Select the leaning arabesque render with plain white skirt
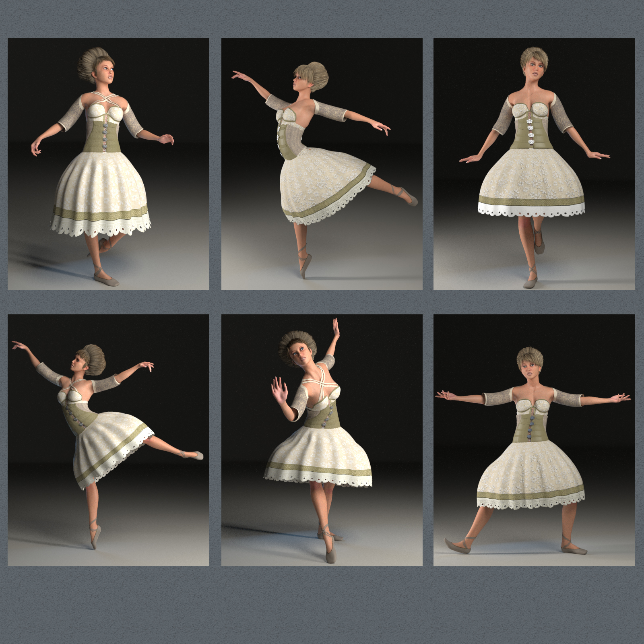644x644 pixels. [108, 440]
